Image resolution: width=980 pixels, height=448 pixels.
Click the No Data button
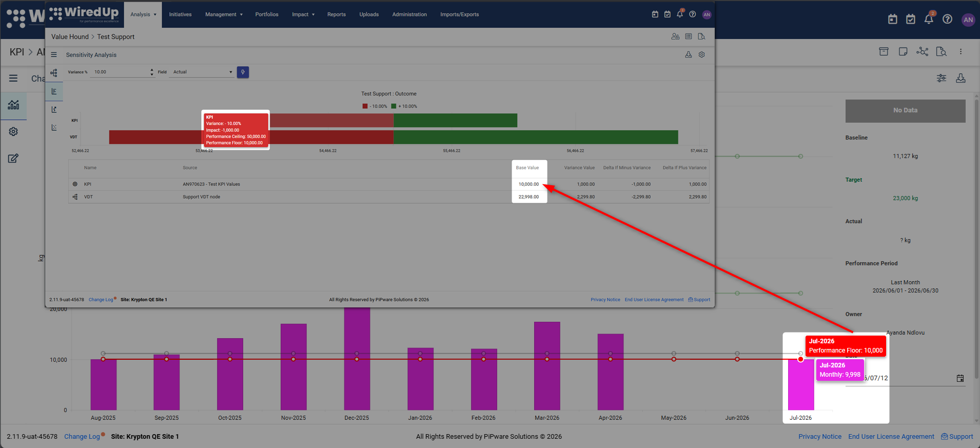[905, 110]
